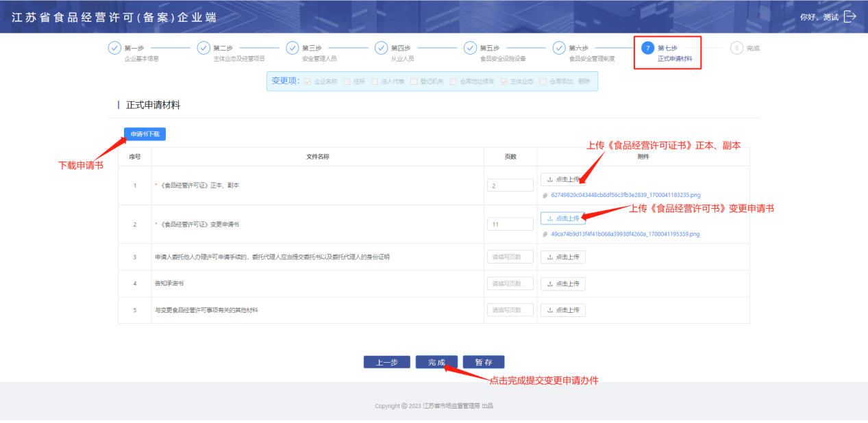Click 点击上传 for row 4 告知承诺书
Viewport: 868px width, 423px height.
(x=563, y=283)
